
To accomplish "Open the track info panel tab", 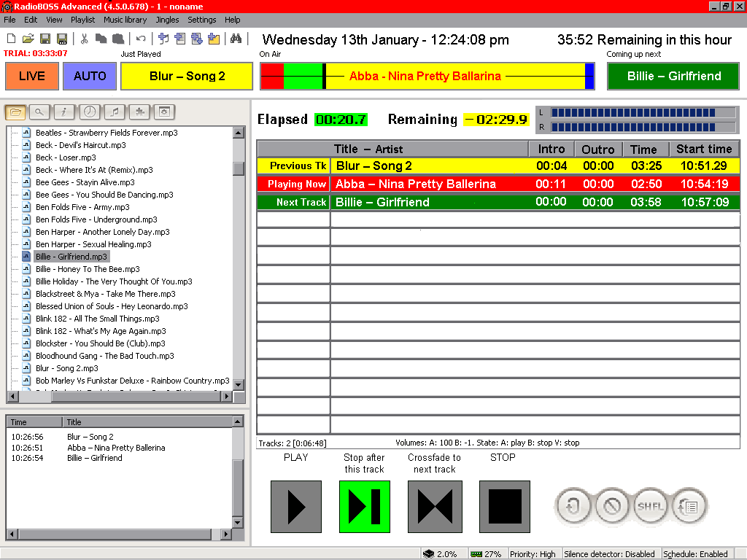I will 64,112.
